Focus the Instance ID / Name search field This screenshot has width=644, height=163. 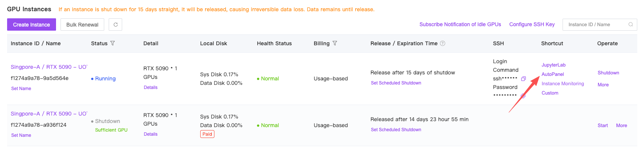596,25
